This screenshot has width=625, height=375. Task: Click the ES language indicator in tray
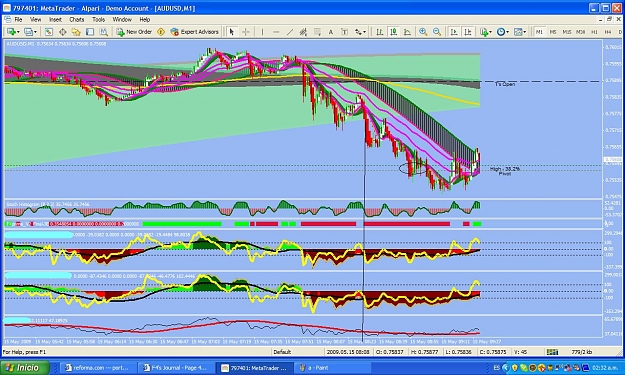tap(497, 367)
